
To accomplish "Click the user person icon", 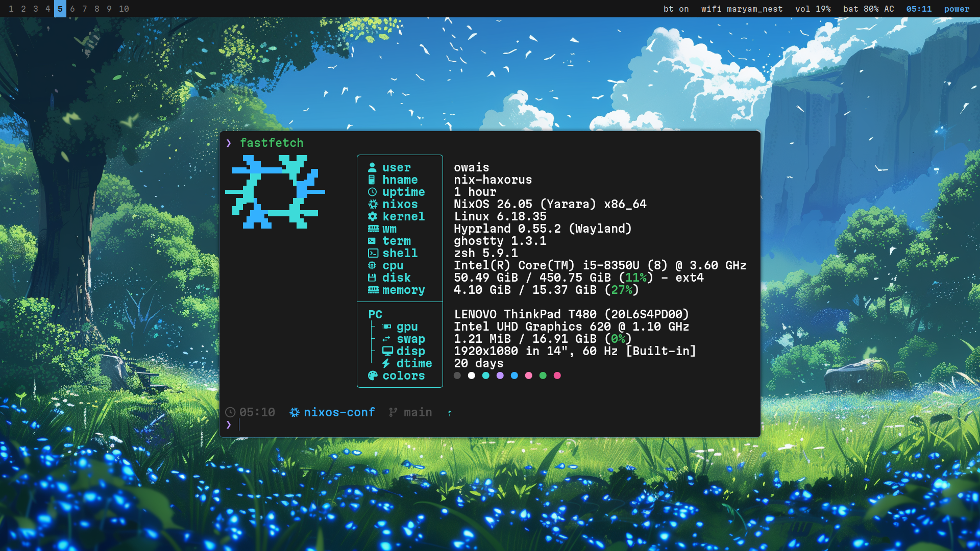I will pos(373,167).
